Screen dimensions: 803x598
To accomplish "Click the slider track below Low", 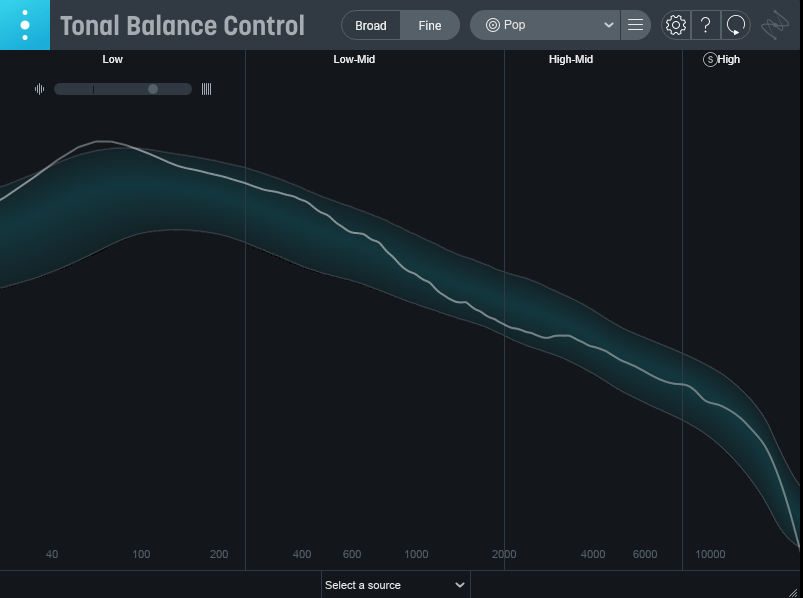I will click(x=122, y=89).
